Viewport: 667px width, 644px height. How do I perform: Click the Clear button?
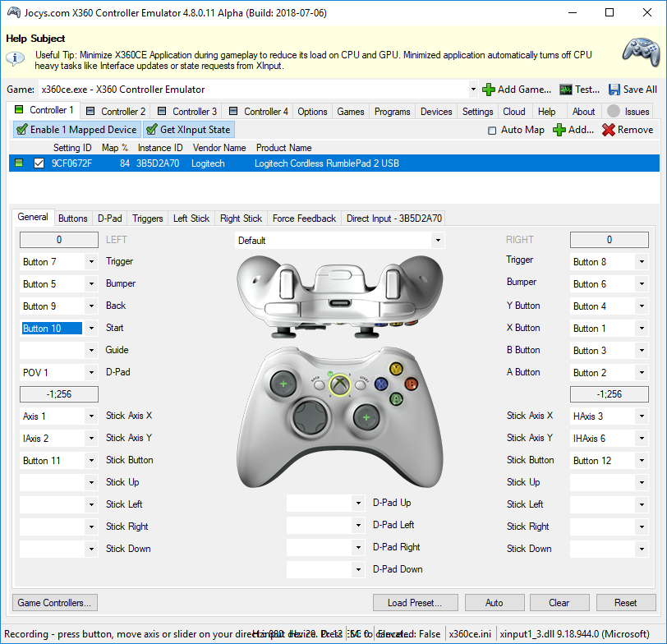559,603
